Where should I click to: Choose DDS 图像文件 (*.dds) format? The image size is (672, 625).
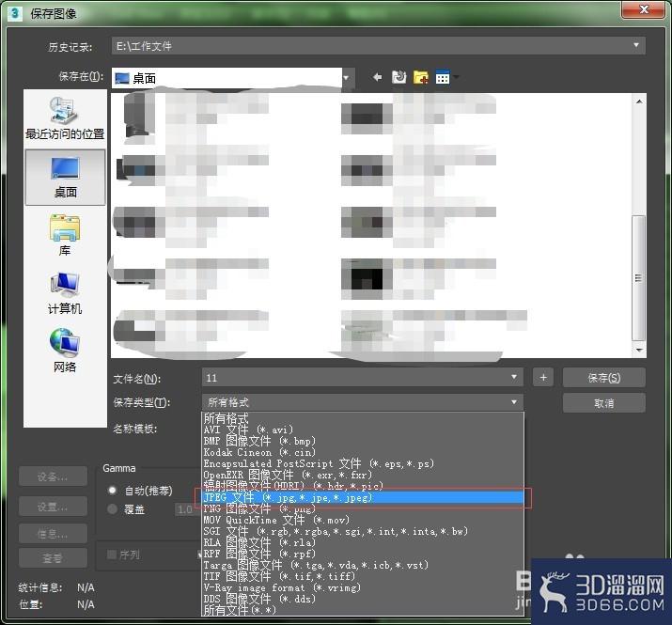point(363,599)
